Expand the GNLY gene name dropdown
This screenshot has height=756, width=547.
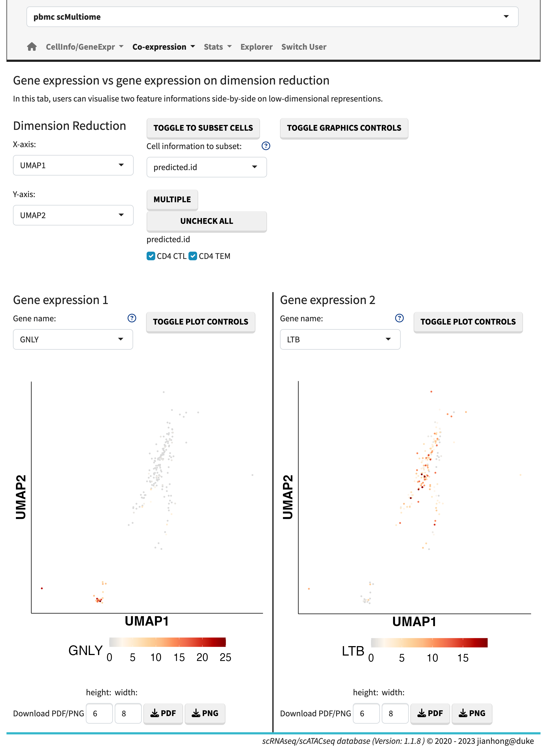(x=73, y=339)
